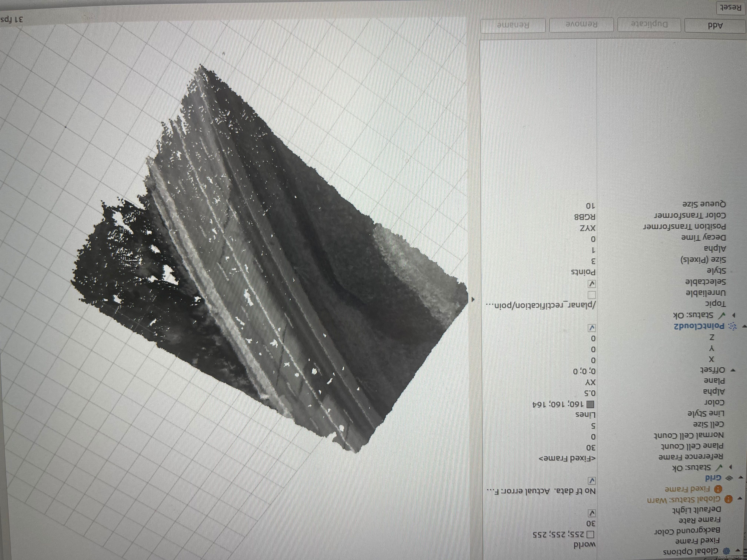747x560 pixels.
Task: Click the Topic /planar_rectification field
Action: tap(540, 305)
